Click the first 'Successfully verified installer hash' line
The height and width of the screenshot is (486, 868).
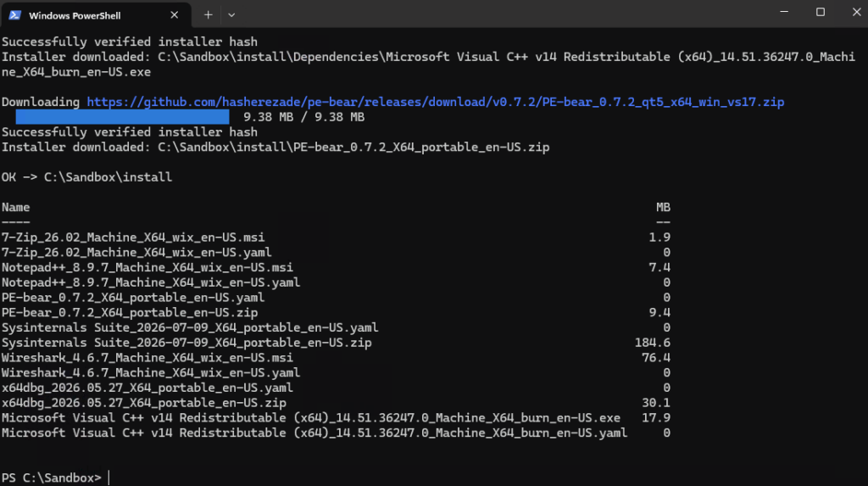pyautogui.click(x=130, y=42)
